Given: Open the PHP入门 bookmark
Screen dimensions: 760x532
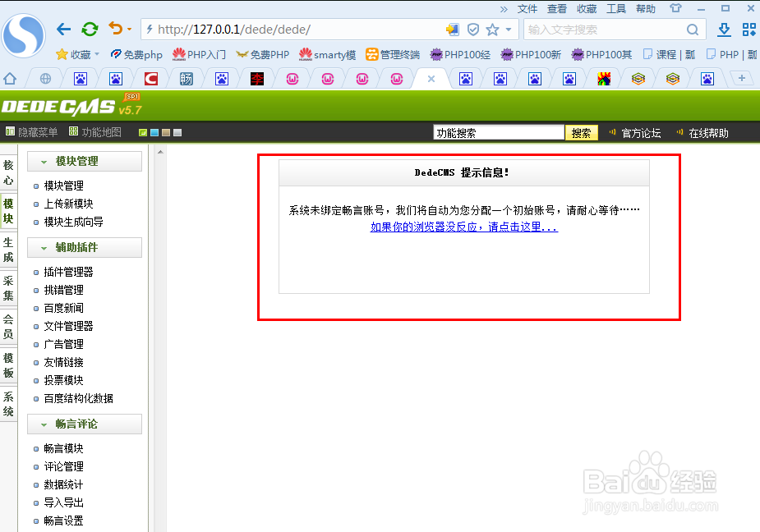Looking at the screenshot, I should tap(199, 55).
